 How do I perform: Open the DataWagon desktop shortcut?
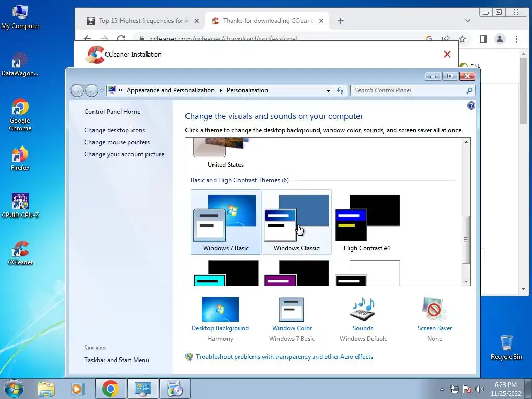[x=20, y=64]
